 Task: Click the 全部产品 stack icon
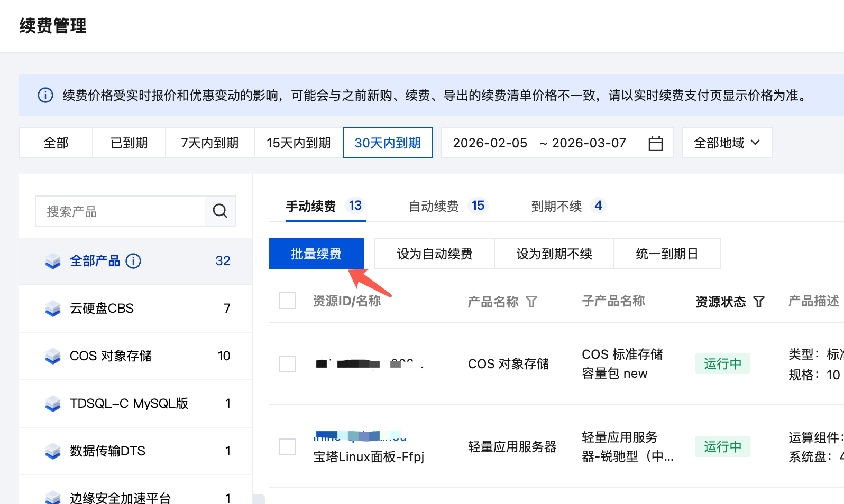(53, 261)
